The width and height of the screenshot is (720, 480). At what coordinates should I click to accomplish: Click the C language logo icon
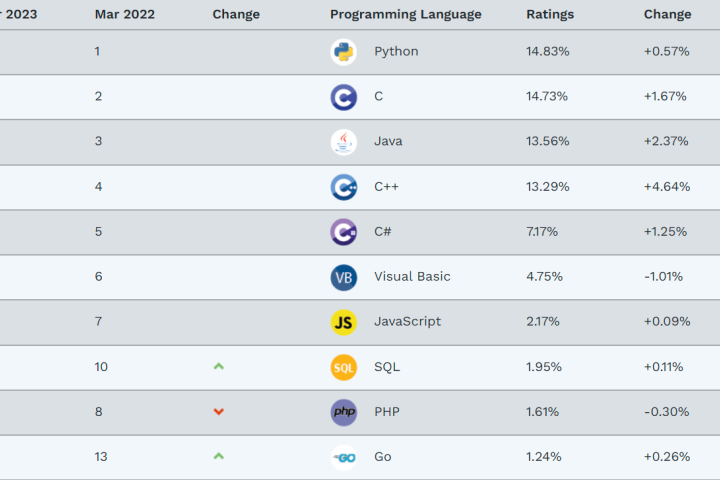[343, 97]
